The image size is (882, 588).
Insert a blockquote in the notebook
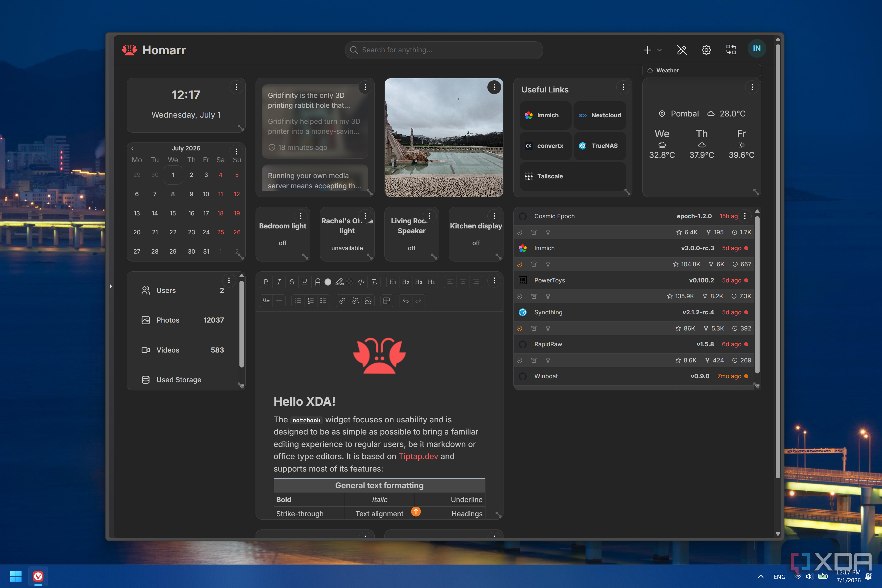tap(266, 301)
